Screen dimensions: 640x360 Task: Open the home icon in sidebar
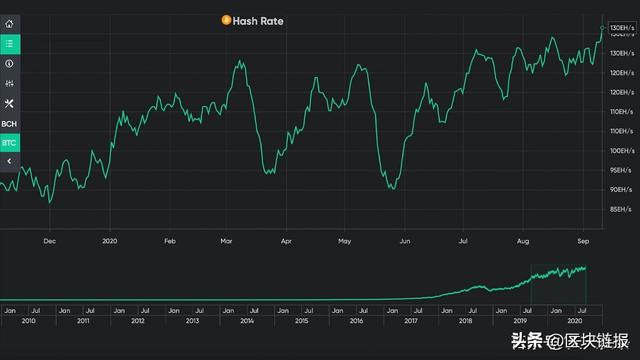click(x=9, y=24)
